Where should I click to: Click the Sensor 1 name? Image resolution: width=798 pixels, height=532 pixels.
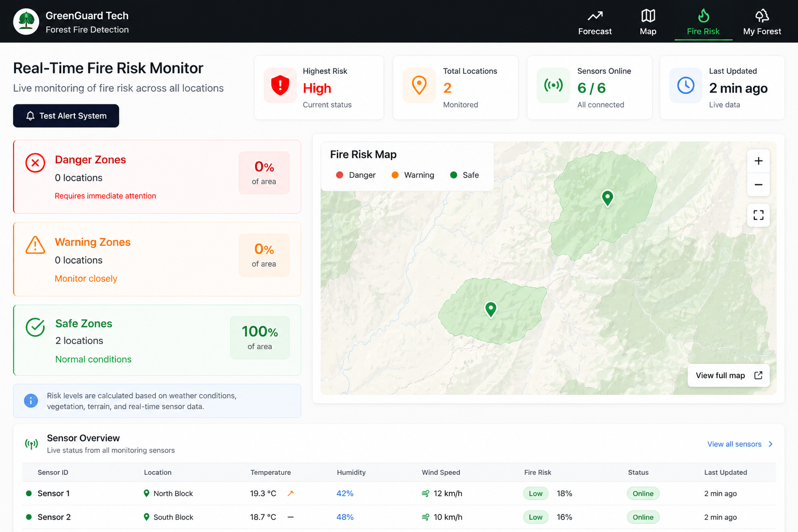[54, 494]
